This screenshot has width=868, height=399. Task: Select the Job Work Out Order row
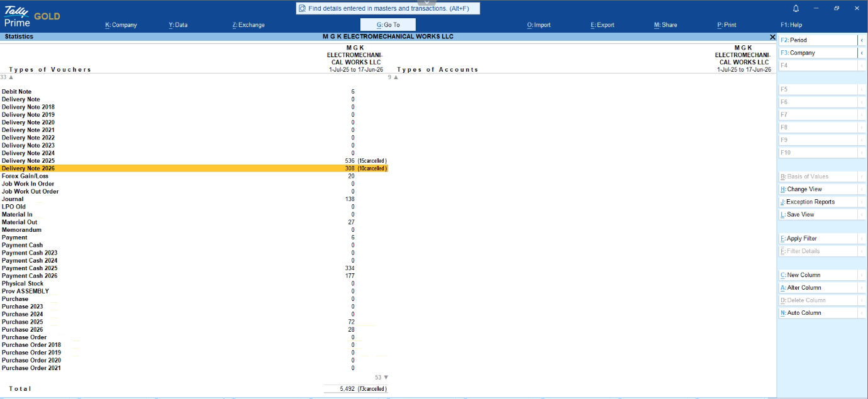pos(194,192)
